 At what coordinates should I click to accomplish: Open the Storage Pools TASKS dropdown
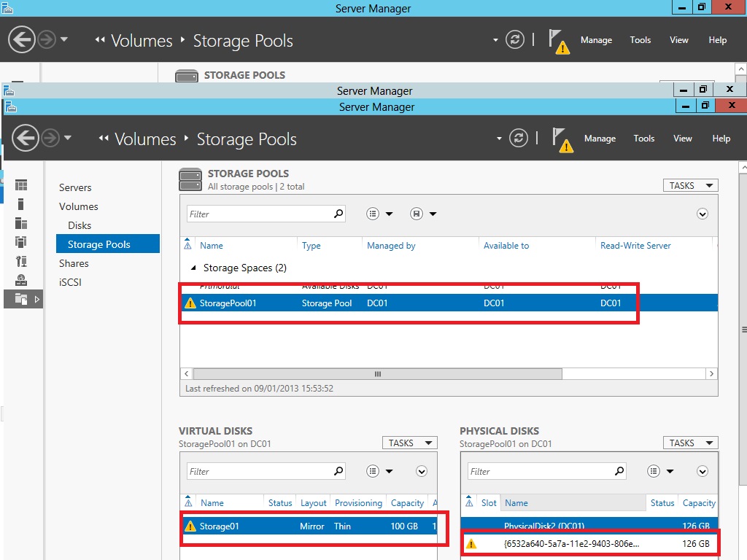pos(690,186)
